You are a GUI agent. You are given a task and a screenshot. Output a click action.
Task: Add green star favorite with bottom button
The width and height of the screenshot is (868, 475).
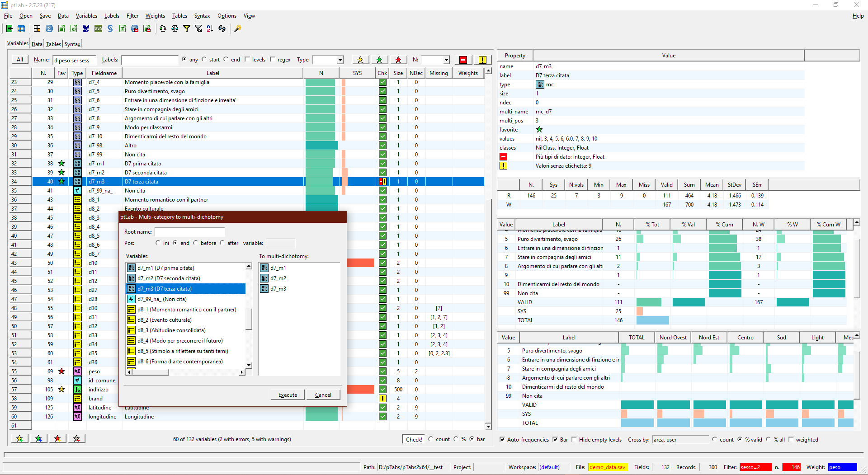[39, 438]
